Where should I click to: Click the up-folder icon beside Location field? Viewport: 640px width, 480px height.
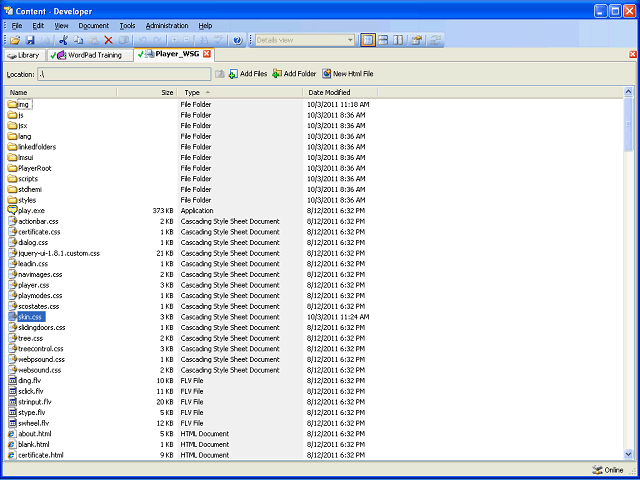point(220,74)
